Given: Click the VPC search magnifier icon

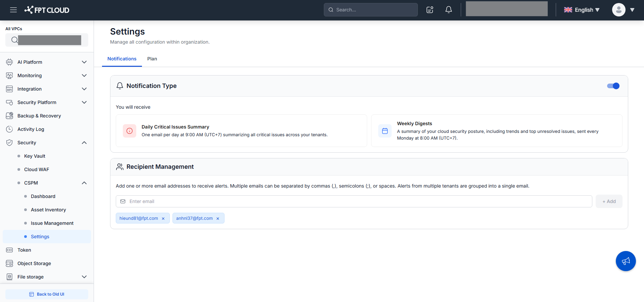Looking at the screenshot, I should click(x=14, y=40).
